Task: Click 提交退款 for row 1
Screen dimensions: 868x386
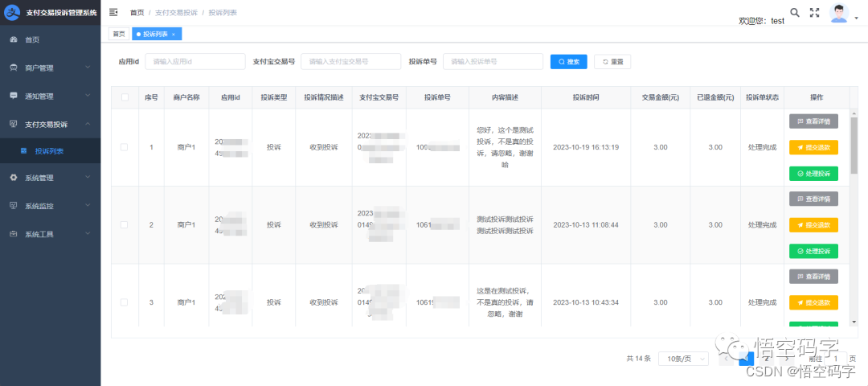Action: (813, 147)
